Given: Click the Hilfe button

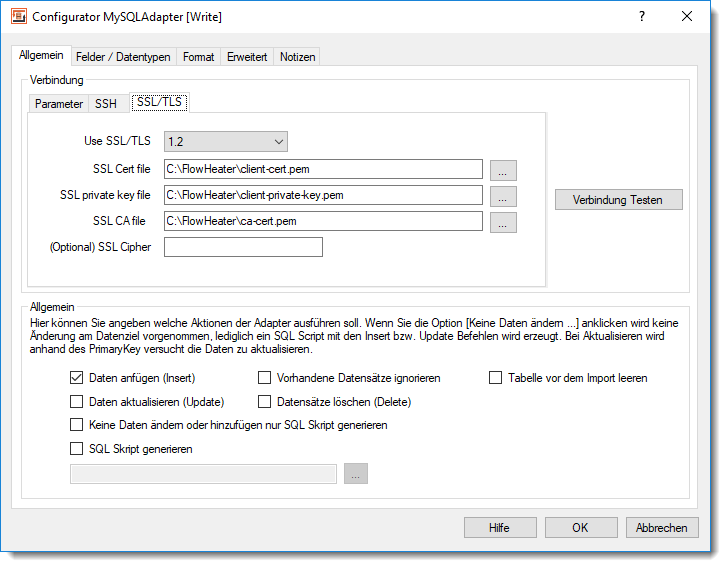Looking at the screenshot, I should pos(500,528).
